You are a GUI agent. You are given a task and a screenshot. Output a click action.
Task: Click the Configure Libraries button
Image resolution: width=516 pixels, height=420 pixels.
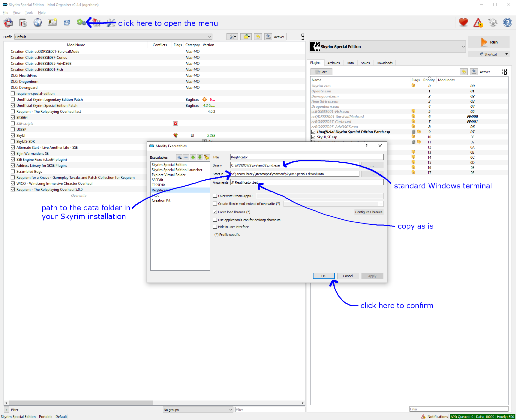[369, 212]
